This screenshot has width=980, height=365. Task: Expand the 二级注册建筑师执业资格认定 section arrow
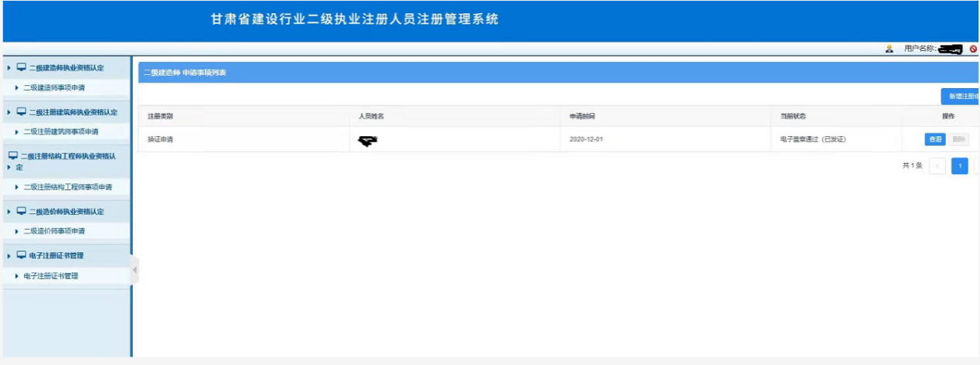pyautogui.click(x=9, y=112)
